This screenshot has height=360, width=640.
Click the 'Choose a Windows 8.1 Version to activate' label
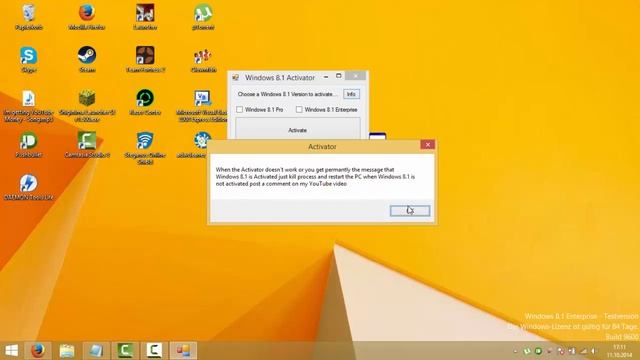tap(287, 94)
